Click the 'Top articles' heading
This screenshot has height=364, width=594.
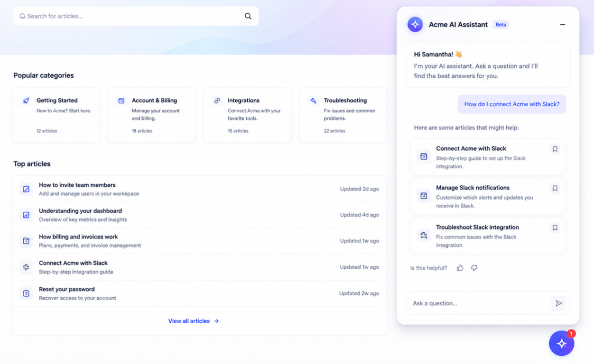pyautogui.click(x=32, y=164)
